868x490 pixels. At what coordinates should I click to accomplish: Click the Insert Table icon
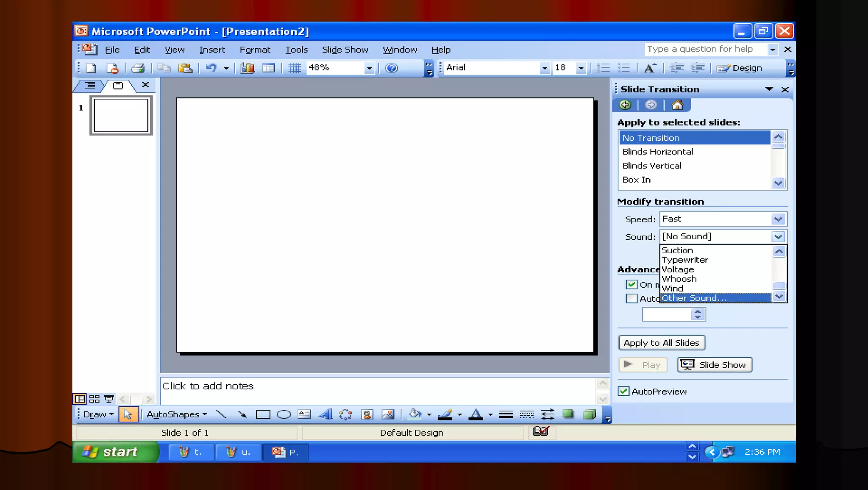tap(269, 68)
